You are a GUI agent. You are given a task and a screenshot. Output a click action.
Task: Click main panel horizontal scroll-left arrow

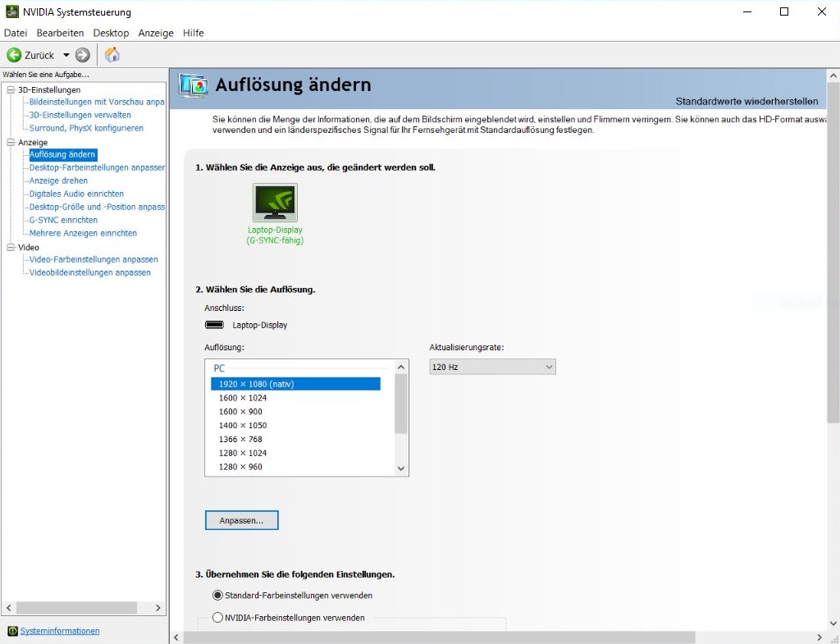pyautogui.click(x=177, y=637)
